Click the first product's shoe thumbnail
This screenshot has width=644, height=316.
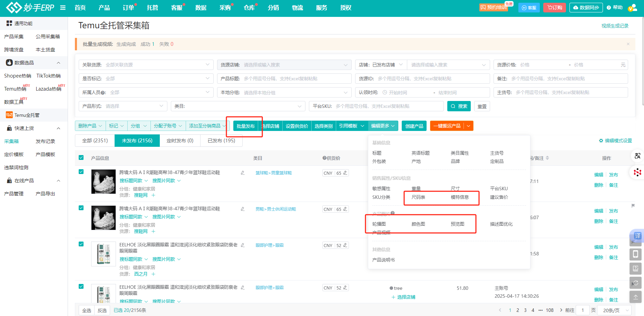104,182
